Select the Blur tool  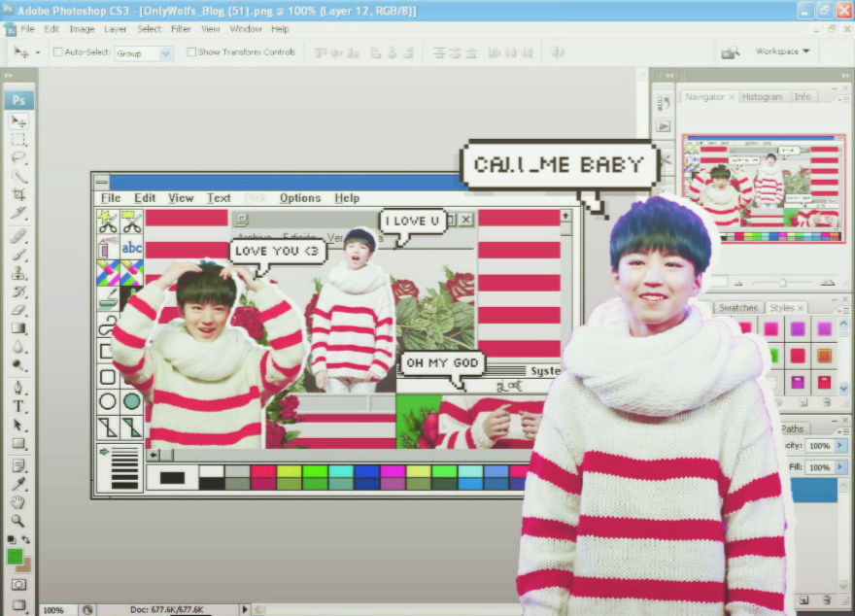point(18,347)
